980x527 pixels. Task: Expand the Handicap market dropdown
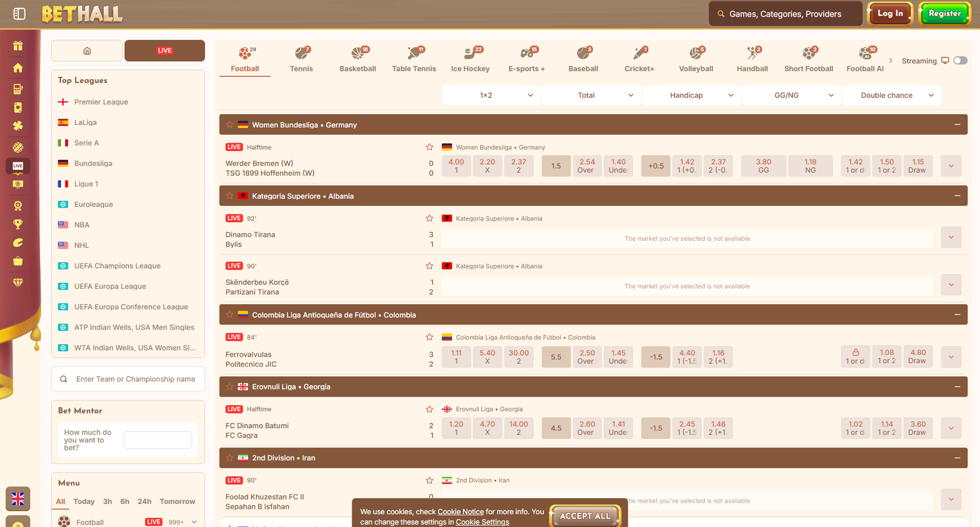click(692, 95)
